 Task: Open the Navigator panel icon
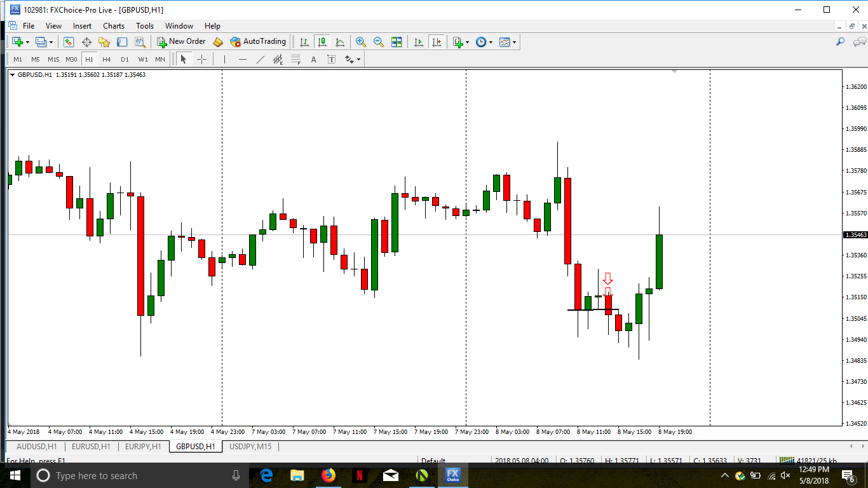point(104,42)
